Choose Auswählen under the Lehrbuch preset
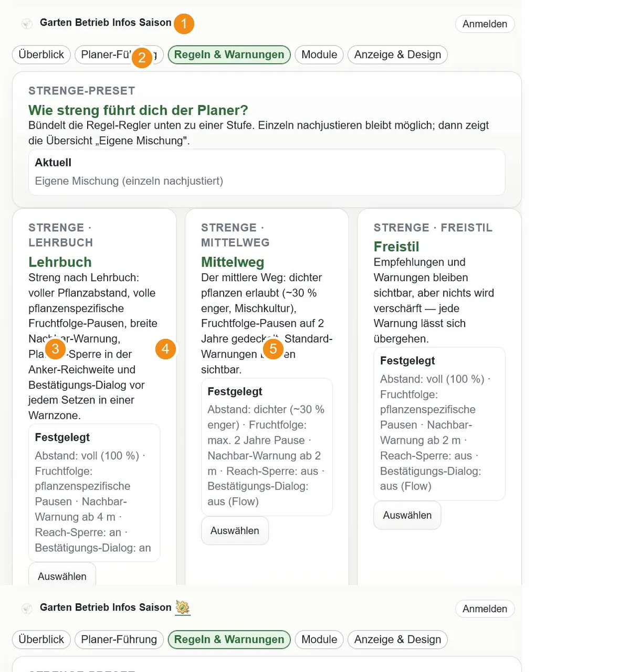The image size is (630, 672). point(62,575)
